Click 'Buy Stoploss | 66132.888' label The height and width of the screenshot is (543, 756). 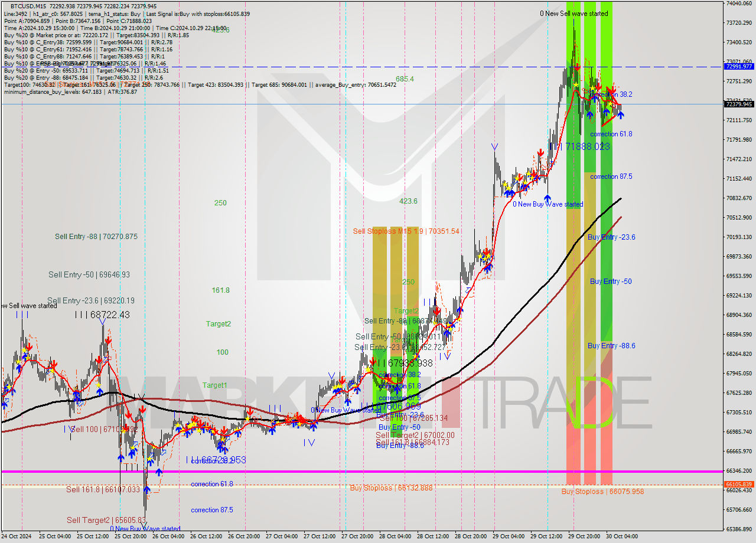coord(391,488)
